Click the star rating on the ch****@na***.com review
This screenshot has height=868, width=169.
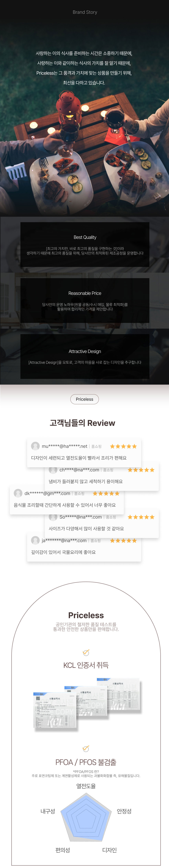[141, 470]
